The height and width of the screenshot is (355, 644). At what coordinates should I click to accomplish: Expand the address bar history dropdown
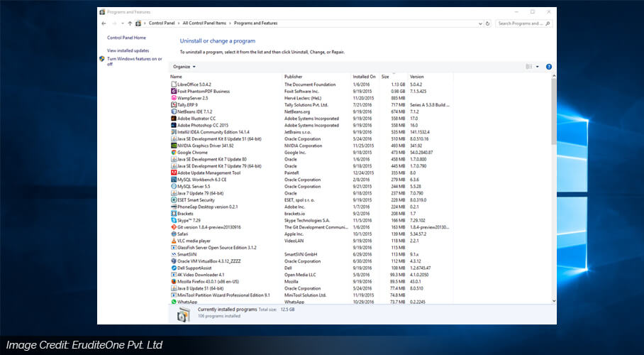click(480, 24)
